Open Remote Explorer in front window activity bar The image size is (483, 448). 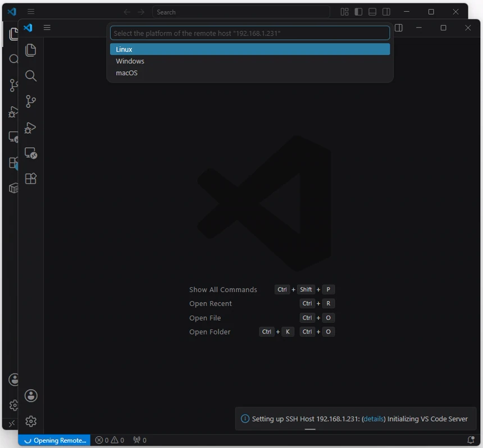click(x=31, y=153)
